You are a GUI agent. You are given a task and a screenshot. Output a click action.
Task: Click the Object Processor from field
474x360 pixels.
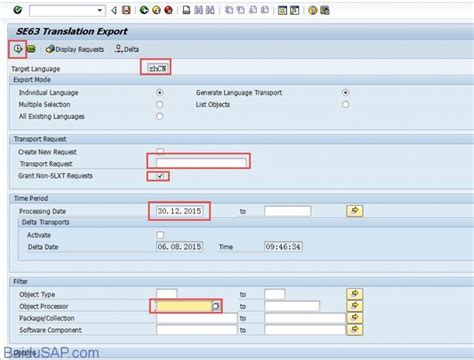tap(184, 306)
